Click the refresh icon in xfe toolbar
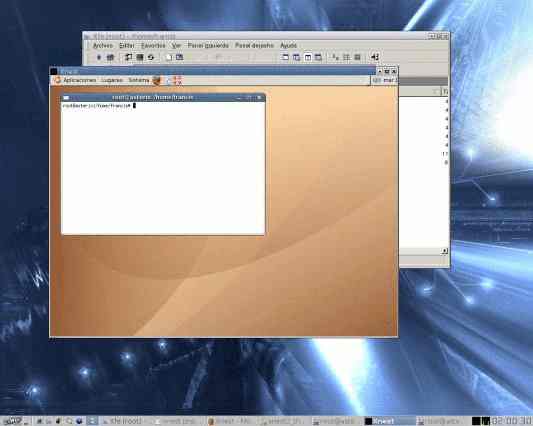 point(151,57)
